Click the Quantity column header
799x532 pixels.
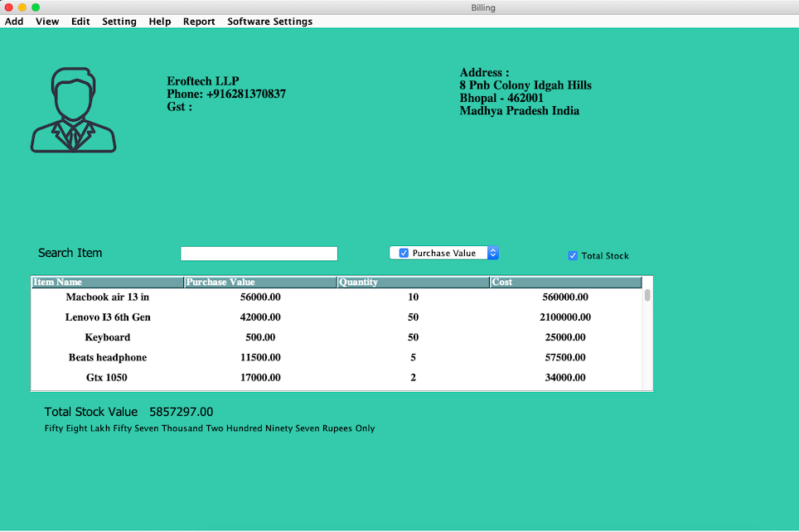click(413, 283)
